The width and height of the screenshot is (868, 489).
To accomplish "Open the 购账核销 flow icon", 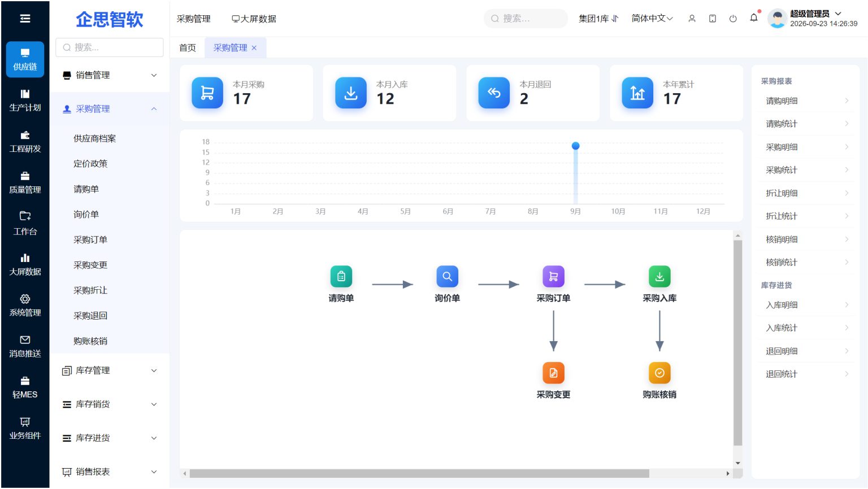I will coord(659,373).
